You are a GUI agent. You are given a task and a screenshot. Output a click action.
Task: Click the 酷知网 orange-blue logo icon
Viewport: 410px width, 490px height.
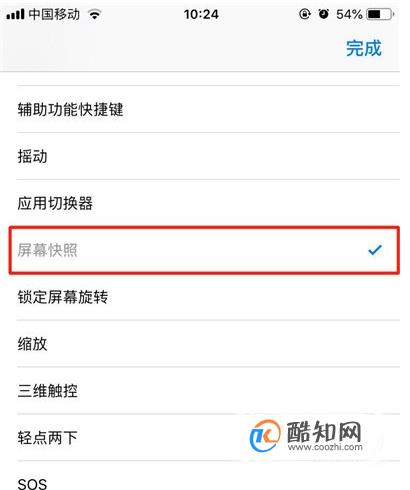265,435
